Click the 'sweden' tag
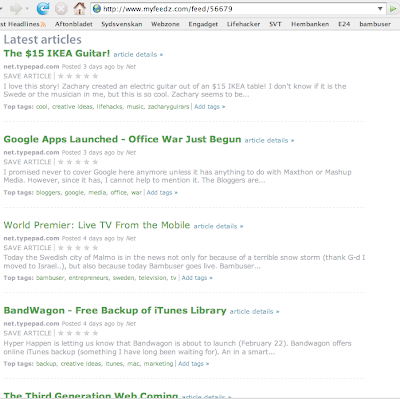The image size is (400, 399). (123, 278)
